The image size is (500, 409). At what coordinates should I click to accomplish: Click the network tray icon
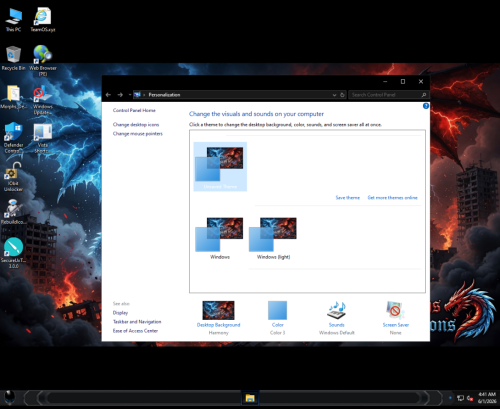tap(460, 398)
